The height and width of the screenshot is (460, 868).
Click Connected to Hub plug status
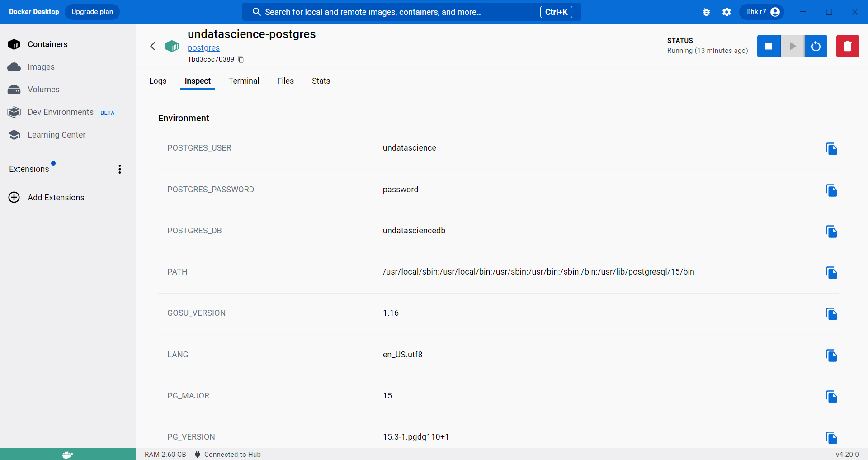pos(228,455)
